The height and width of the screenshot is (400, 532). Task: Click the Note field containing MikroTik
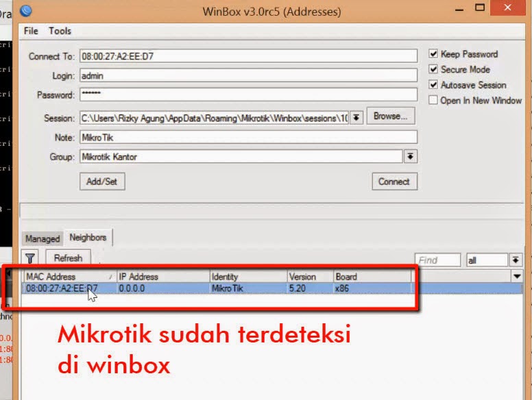(x=248, y=137)
